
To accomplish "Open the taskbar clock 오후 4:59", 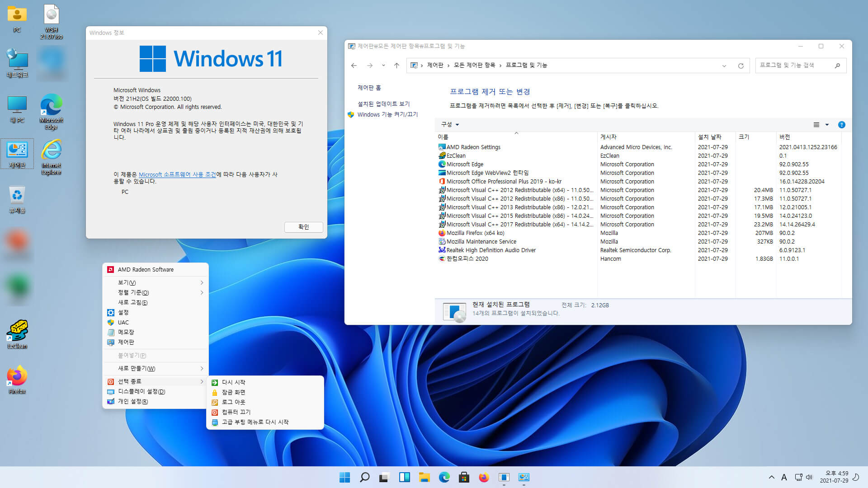I will tap(834, 477).
